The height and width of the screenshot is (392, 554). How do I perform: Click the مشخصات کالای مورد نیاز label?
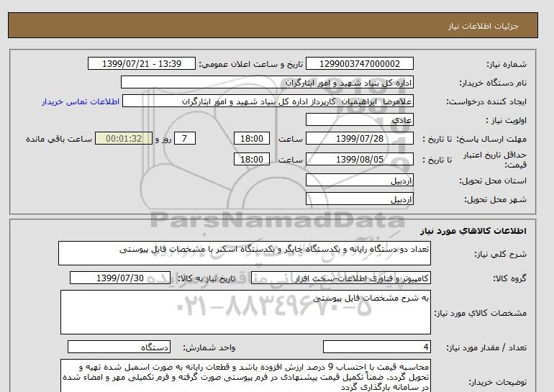click(x=481, y=313)
